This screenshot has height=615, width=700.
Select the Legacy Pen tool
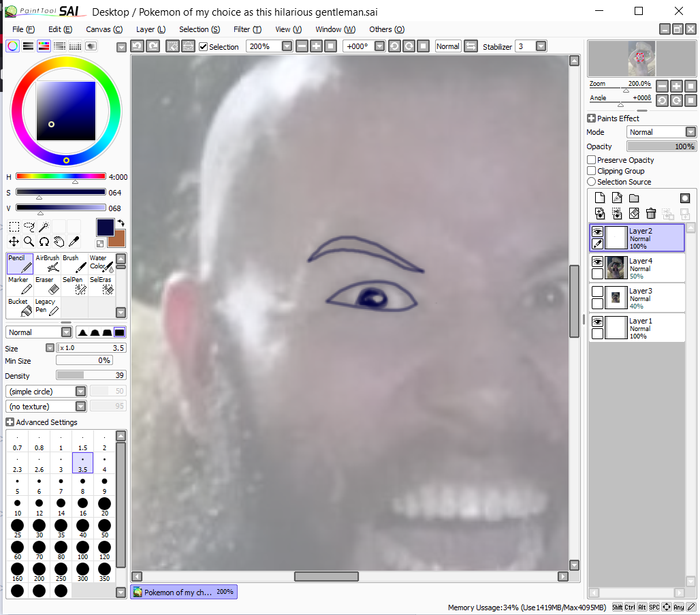coord(47,307)
